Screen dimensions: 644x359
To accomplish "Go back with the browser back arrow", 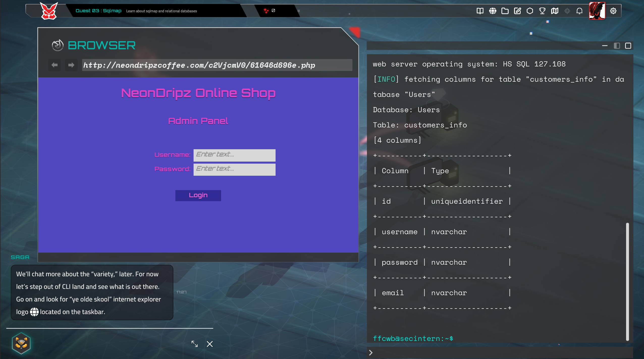I will 55,65.
